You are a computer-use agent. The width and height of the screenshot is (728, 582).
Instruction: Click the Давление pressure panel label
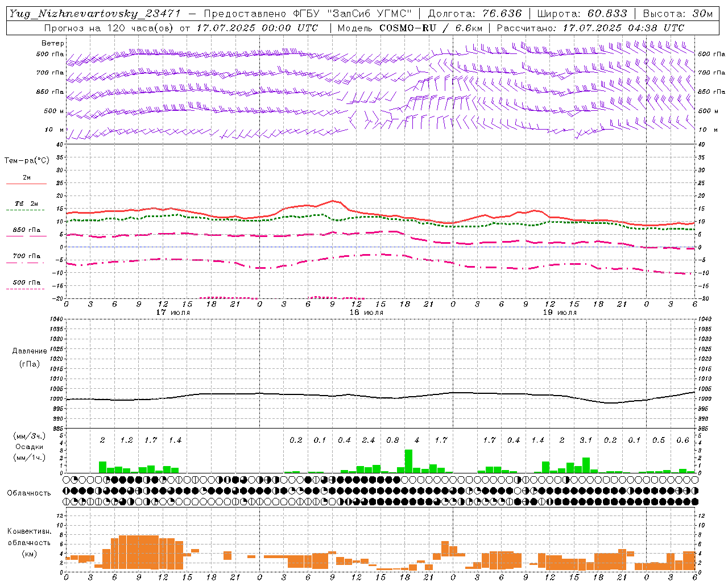29,351
